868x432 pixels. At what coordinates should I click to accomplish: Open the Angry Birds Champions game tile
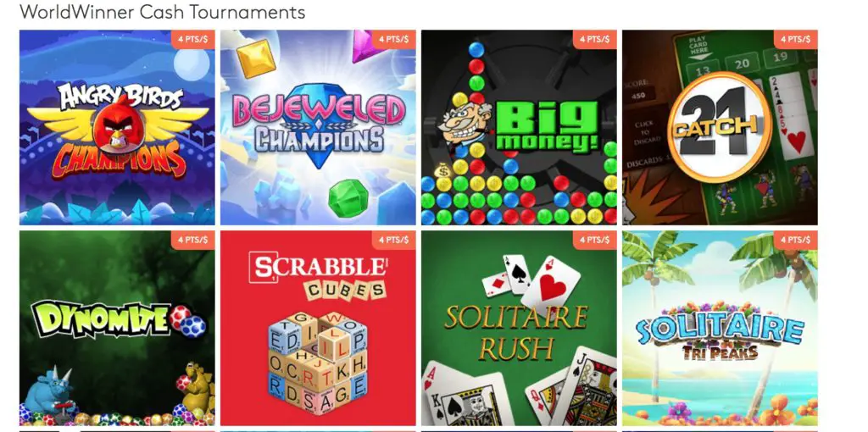point(117,127)
